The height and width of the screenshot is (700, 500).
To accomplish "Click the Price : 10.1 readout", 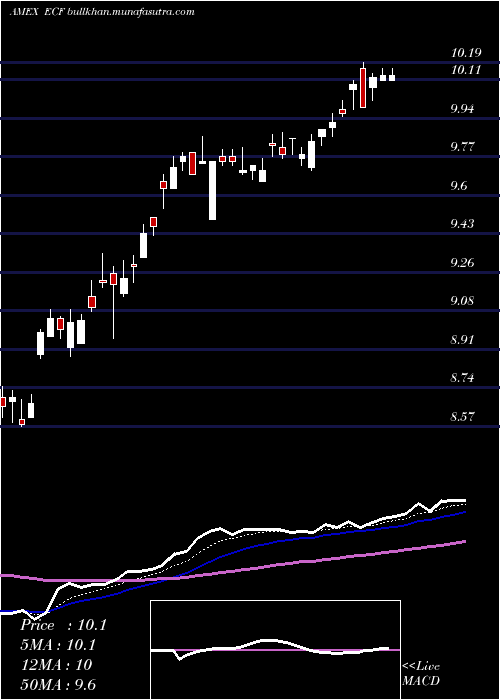I will coord(63,625).
